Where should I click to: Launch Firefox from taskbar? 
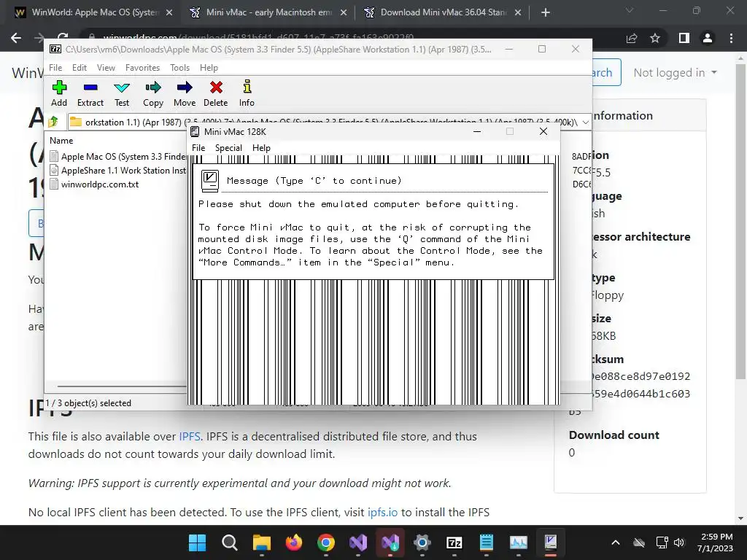tap(293, 542)
